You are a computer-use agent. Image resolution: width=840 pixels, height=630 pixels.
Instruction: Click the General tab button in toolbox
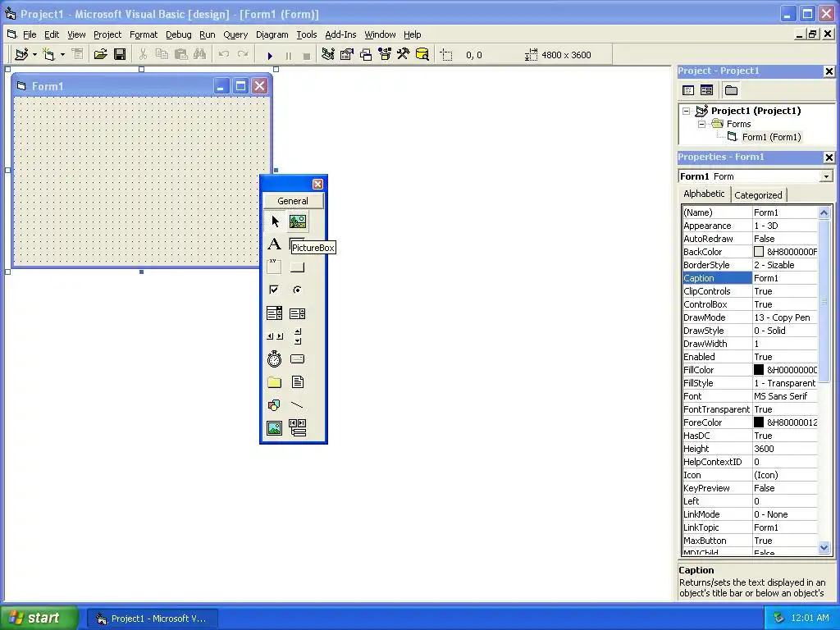[293, 201]
